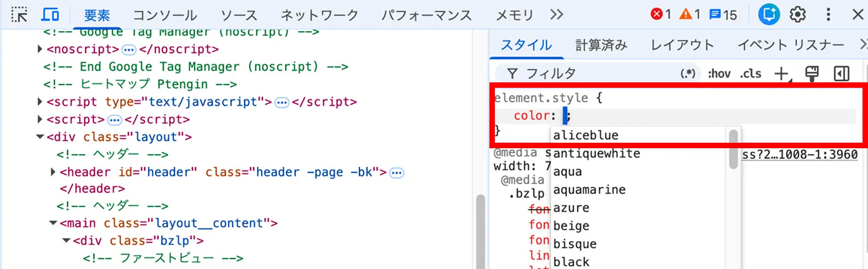This screenshot has width=868, height=269.
Task: Select the レイアウト sub-tab
Action: point(682,45)
